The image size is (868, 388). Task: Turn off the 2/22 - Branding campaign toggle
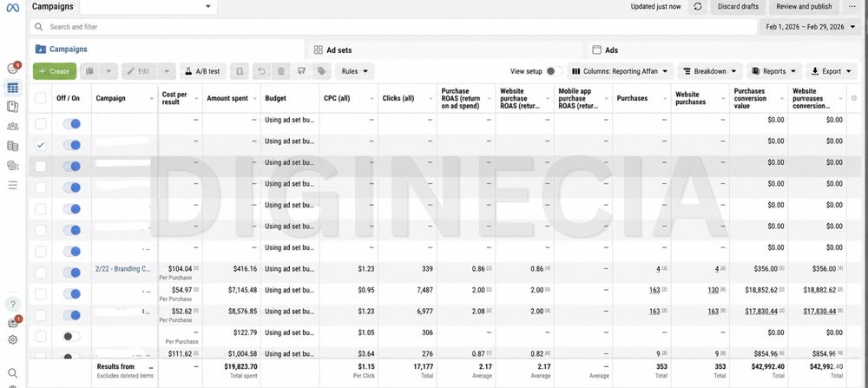[x=71, y=273]
